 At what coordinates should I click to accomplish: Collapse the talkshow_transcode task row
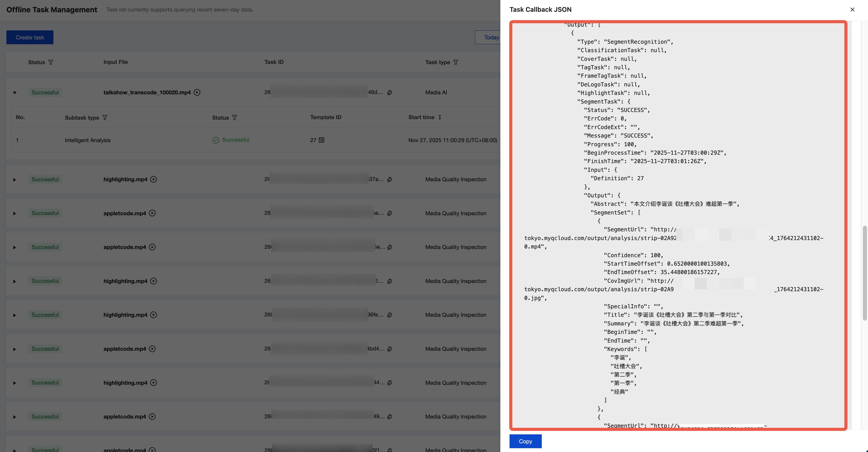(x=15, y=93)
